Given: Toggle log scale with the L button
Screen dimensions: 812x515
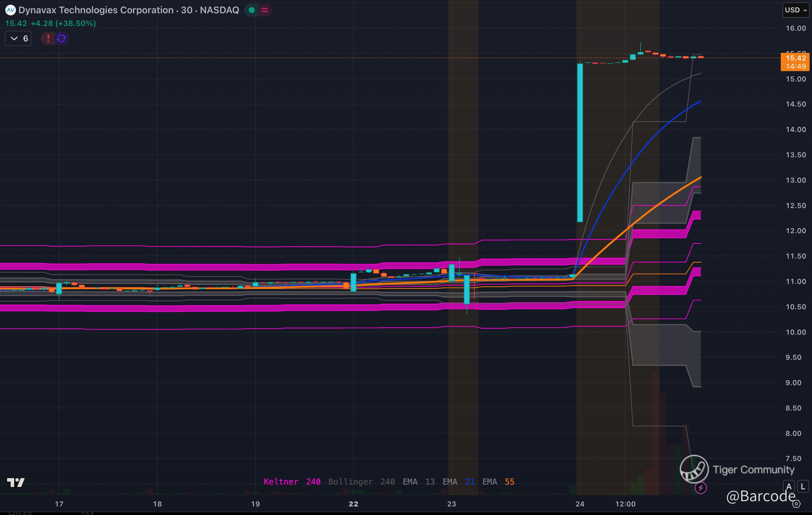Looking at the screenshot, I should tap(803, 486).
